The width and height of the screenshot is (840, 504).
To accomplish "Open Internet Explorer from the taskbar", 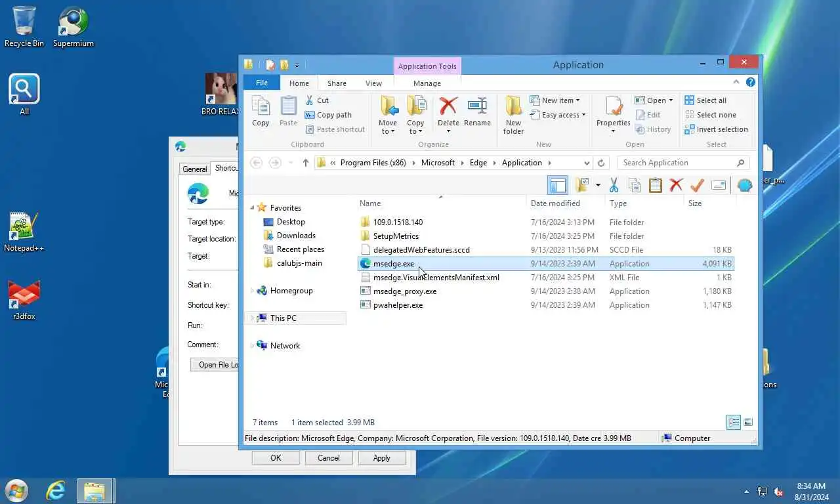I will pos(56,491).
